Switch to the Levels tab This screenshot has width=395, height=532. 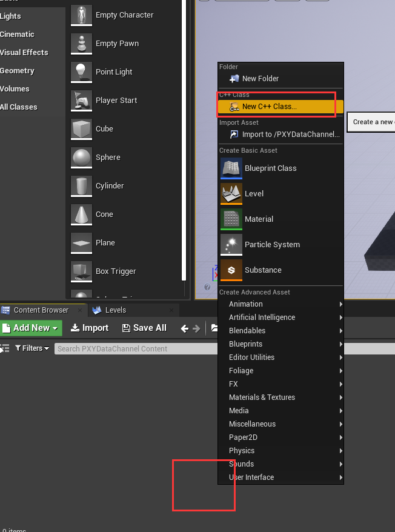pos(115,310)
